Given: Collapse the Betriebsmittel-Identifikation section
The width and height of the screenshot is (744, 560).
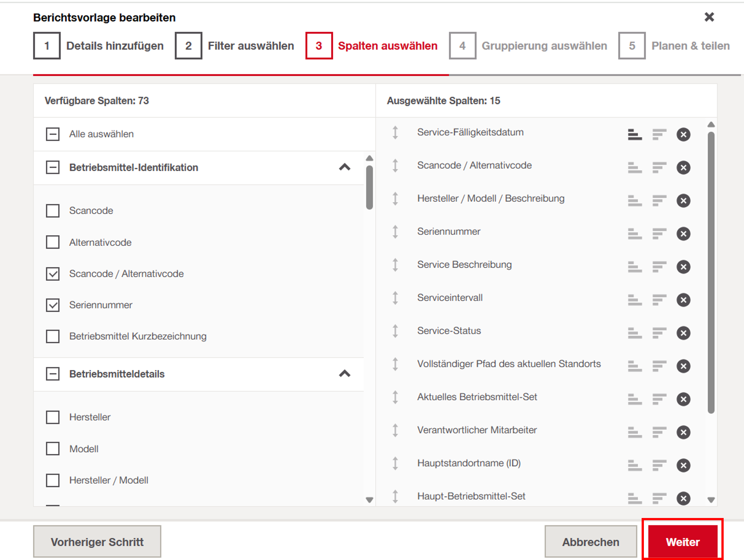Looking at the screenshot, I should coord(344,167).
